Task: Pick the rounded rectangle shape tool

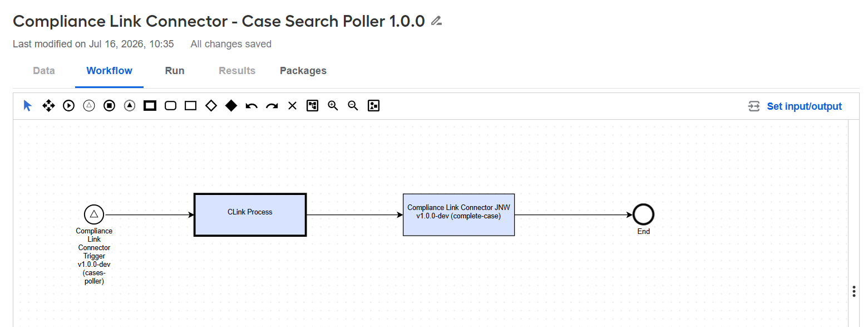Action: point(170,106)
